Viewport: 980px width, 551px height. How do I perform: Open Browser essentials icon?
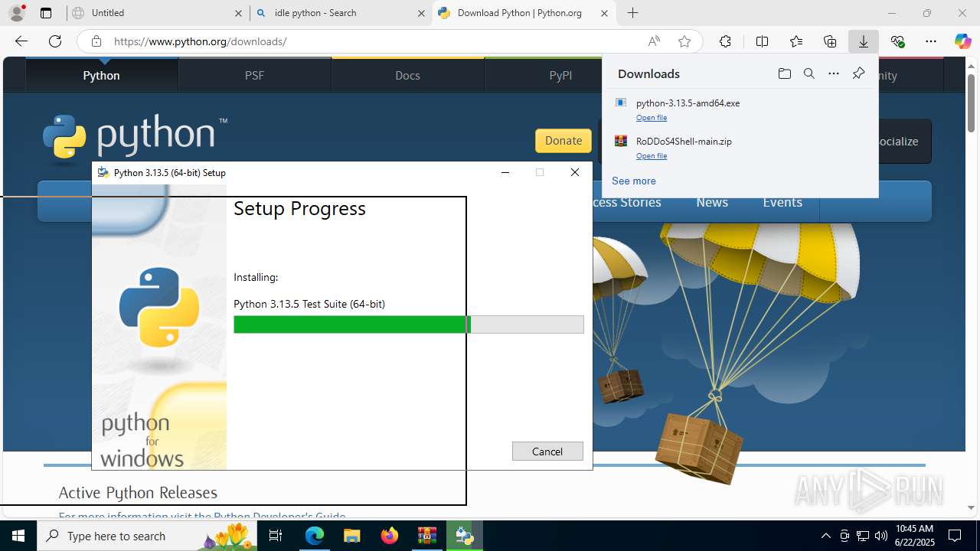(898, 41)
